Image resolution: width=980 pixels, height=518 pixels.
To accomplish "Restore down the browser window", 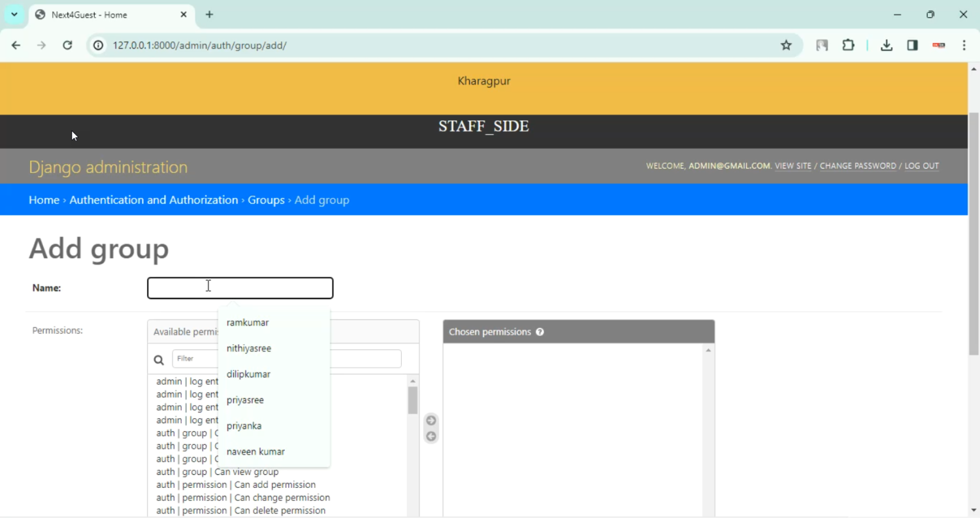I will click(x=930, y=14).
